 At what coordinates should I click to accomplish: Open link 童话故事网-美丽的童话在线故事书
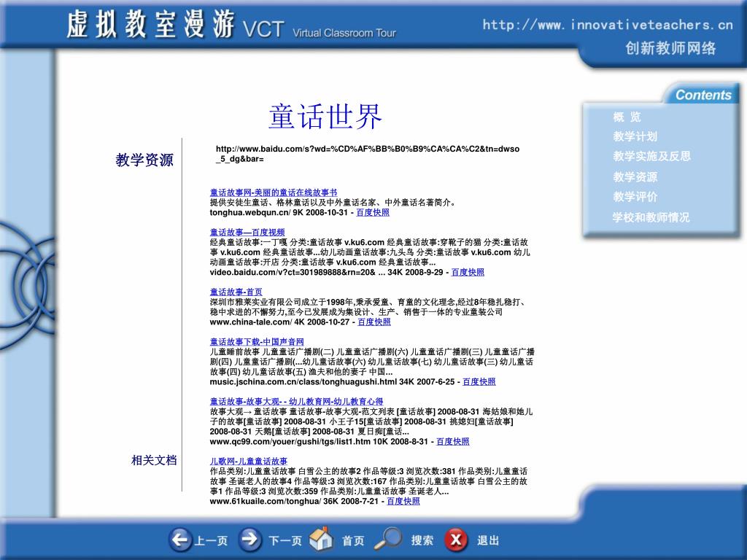point(274,192)
